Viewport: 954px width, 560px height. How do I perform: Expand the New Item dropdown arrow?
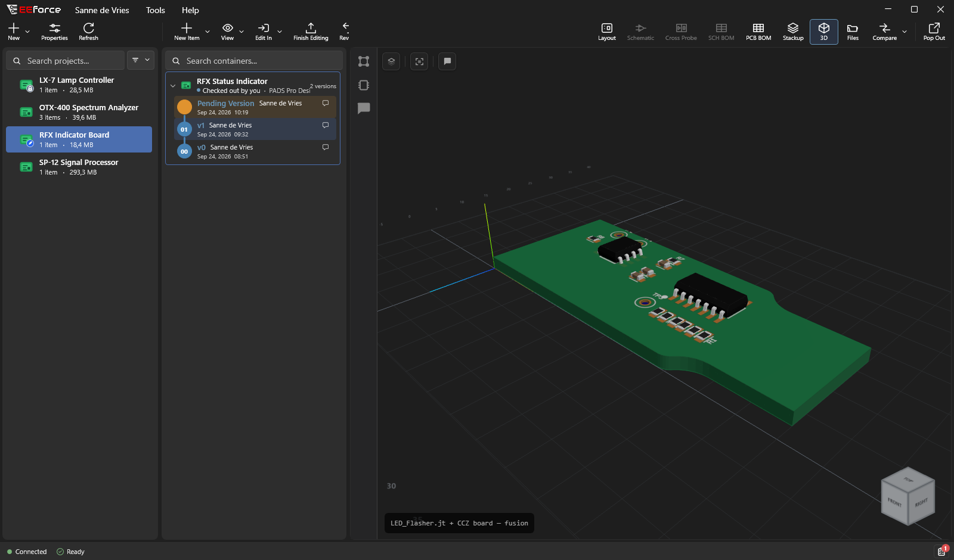(x=207, y=32)
